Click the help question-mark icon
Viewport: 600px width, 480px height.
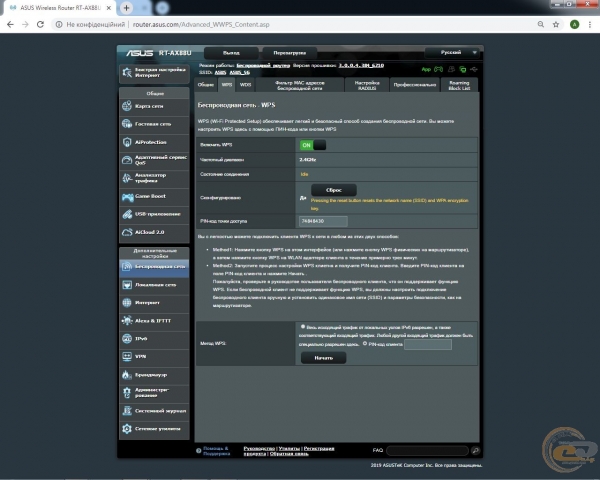[x=199, y=451]
